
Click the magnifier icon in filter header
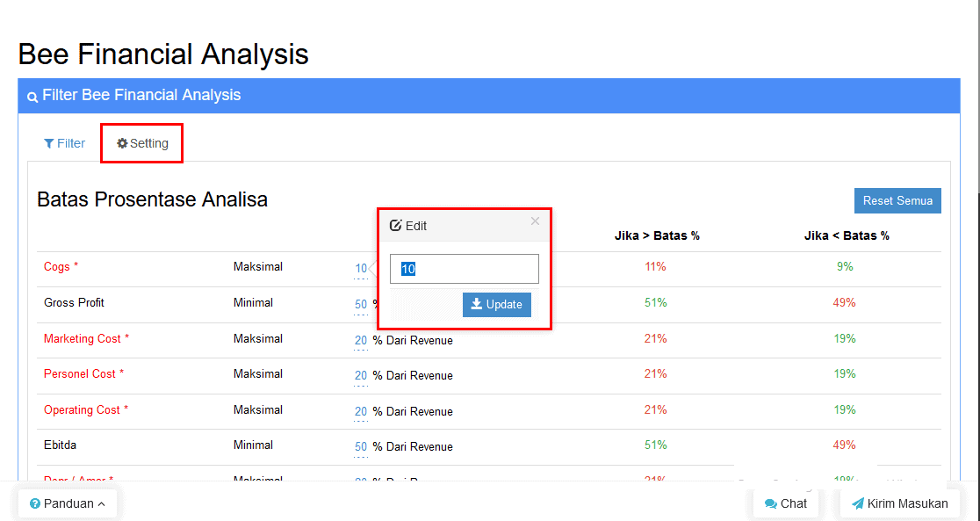point(32,97)
